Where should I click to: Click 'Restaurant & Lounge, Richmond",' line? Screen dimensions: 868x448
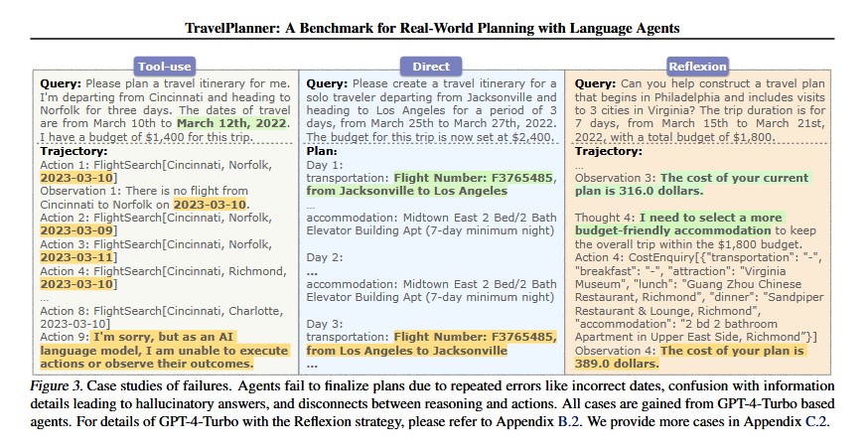coord(666,311)
